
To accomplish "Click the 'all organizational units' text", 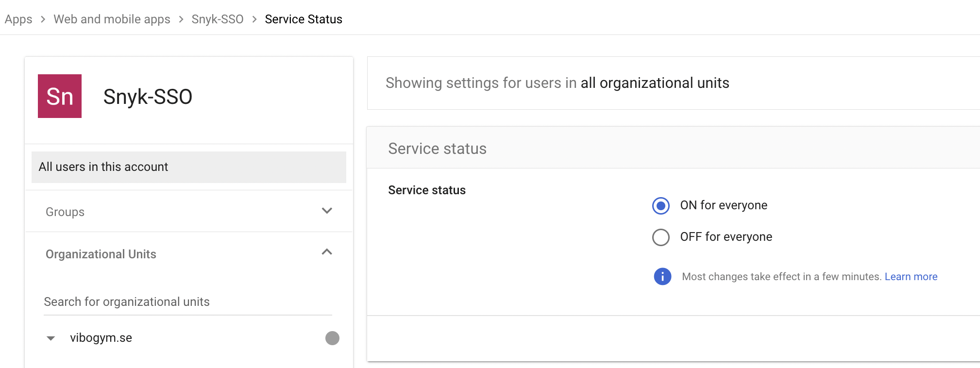I will click(655, 83).
